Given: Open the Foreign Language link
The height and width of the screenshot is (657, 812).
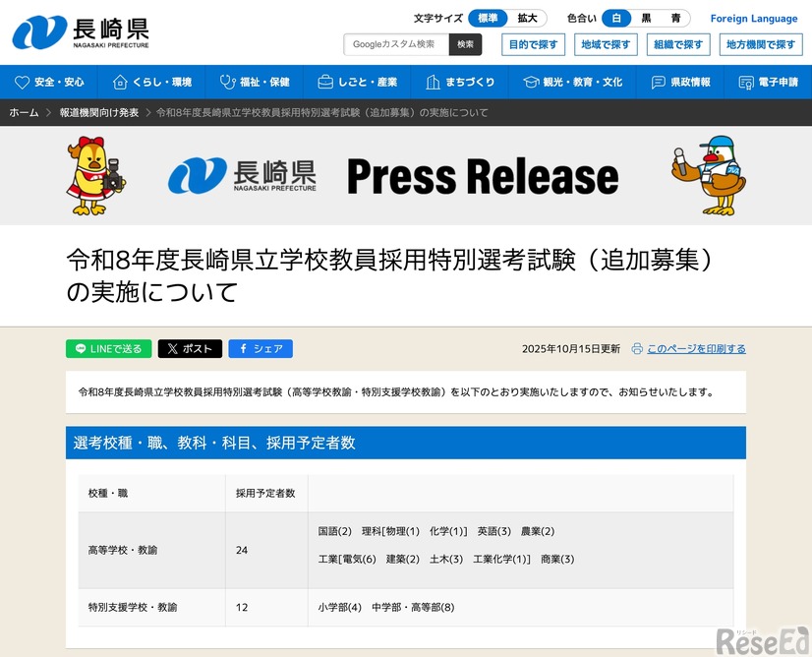Looking at the screenshot, I should point(754,19).
